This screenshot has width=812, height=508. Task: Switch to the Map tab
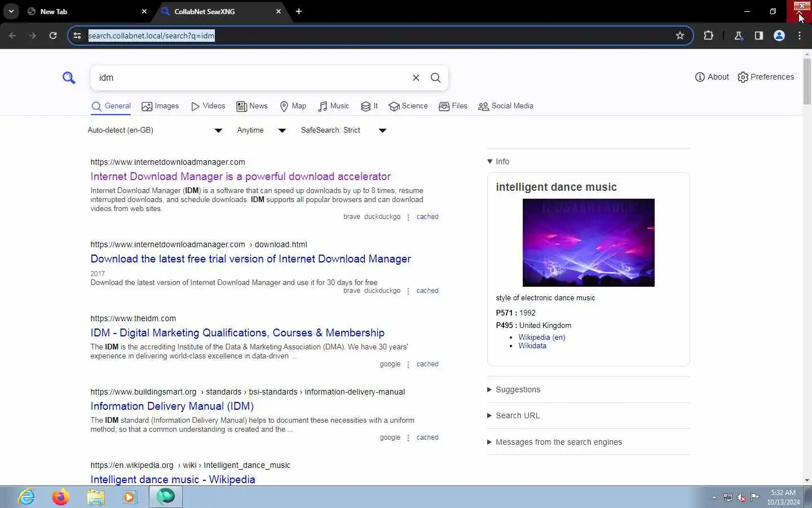(x=293, y=106)
